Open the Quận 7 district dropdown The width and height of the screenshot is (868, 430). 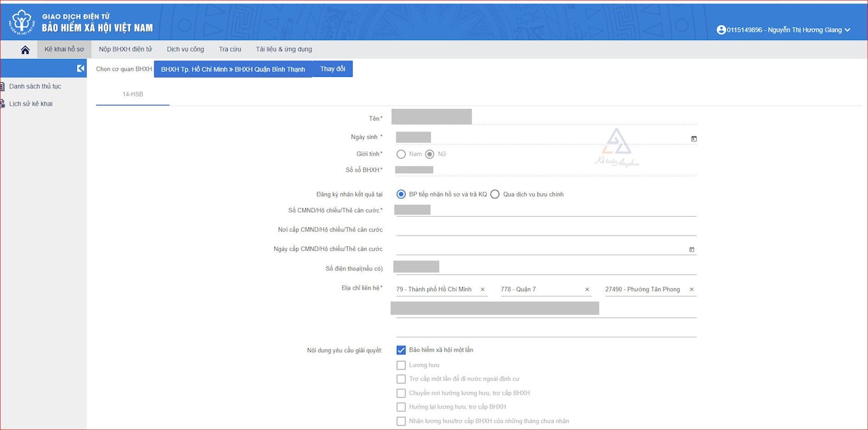click(539, 290)
